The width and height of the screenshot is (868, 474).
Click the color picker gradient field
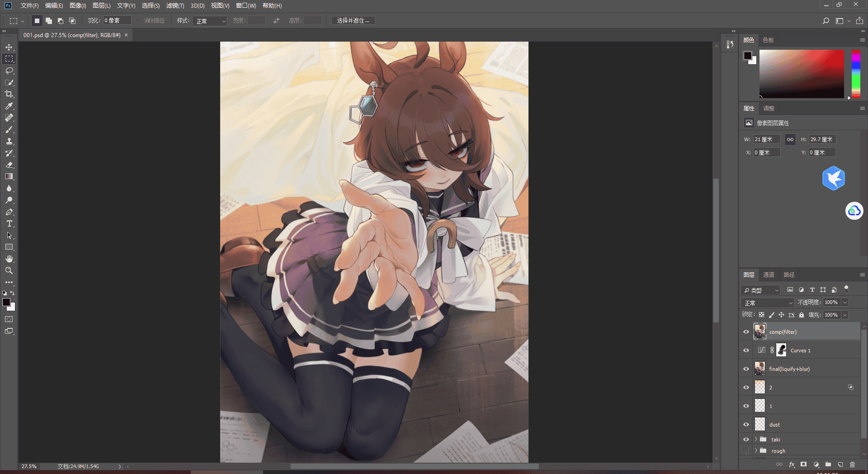pos(802,74)
